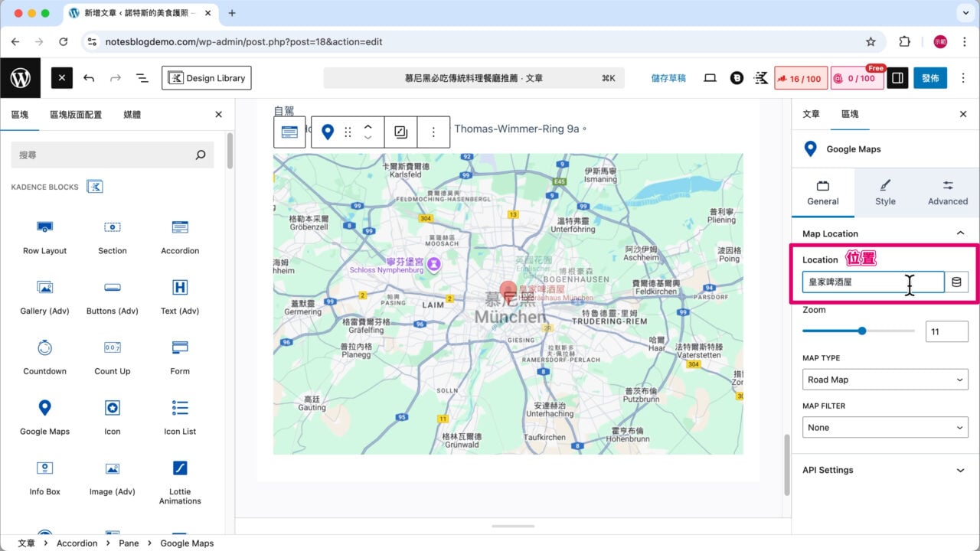The image size is (980, 551).
Task: Click the Lottie Animations block icon
Action: (179, 468)
